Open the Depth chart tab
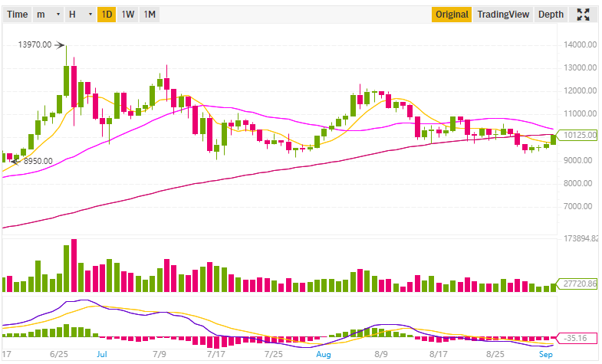 pos(551,15)
